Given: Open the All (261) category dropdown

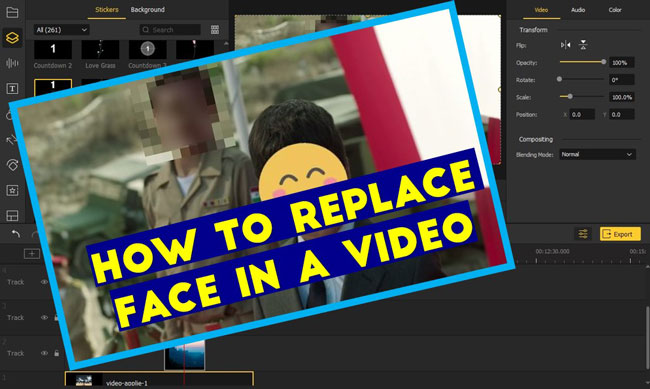Looking at the screenshot, I should point(61,30).
